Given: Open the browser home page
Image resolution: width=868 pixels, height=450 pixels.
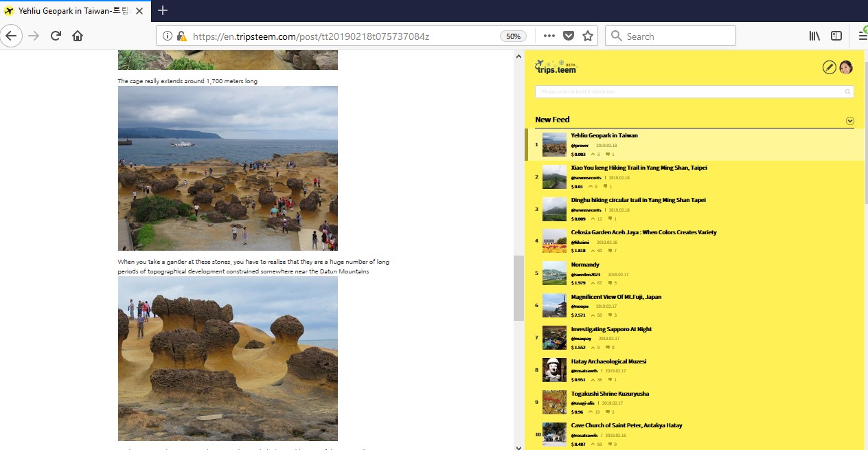Looking at the screenshot, I should tap(78, 36).
